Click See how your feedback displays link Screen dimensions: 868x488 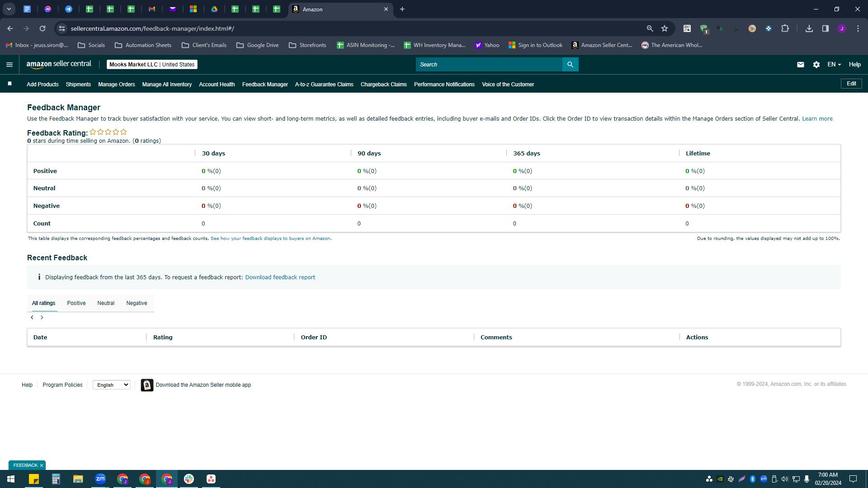270,239
